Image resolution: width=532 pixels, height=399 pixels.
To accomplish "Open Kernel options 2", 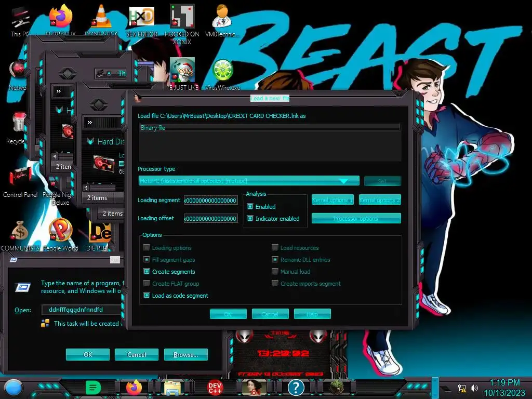I will pyautogui.click(x=380, y=200).
